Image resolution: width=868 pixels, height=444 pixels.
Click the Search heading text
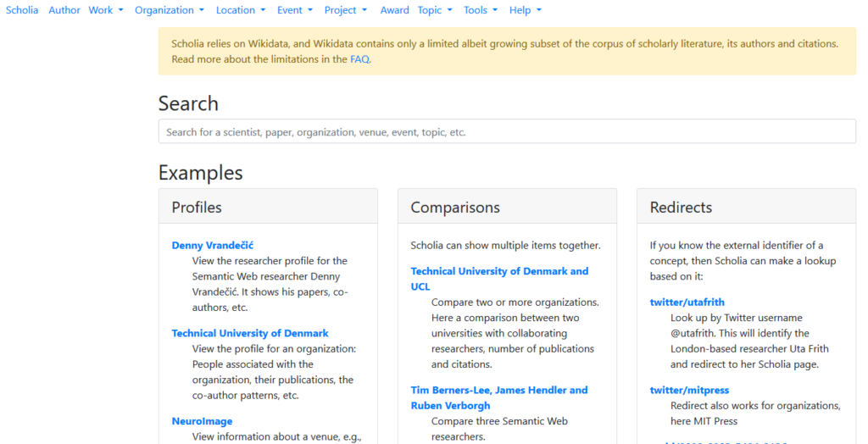(188, 103)
